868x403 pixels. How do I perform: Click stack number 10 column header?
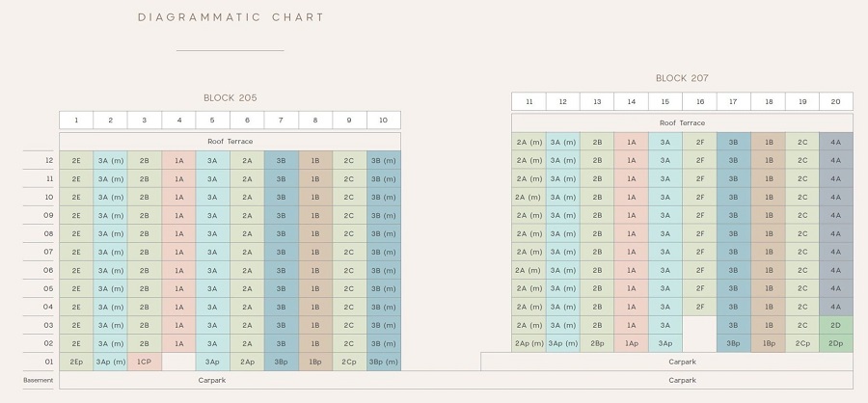383,121
